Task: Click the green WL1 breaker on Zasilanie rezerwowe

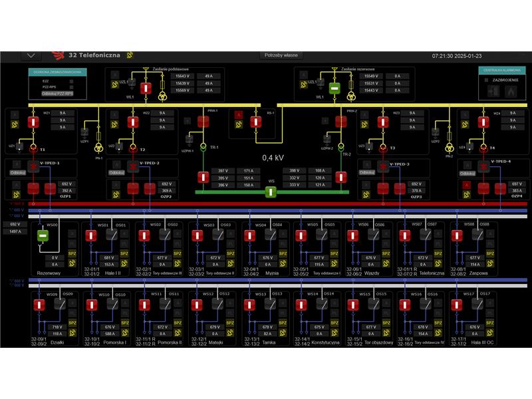Action: pos(334,88)
